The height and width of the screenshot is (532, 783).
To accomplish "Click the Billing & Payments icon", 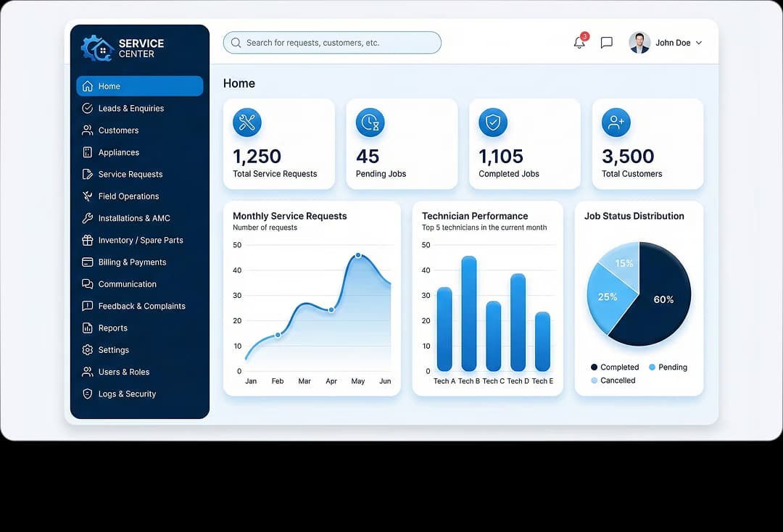I will tap(88, 262).
